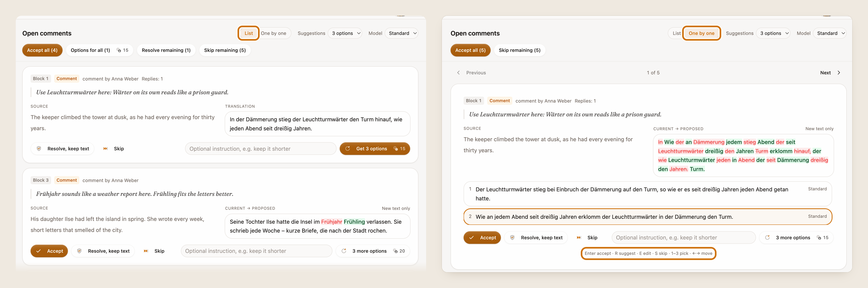Click Block 3 proposed translation text box
Screen dimensions: 868x288
[317, 226]
